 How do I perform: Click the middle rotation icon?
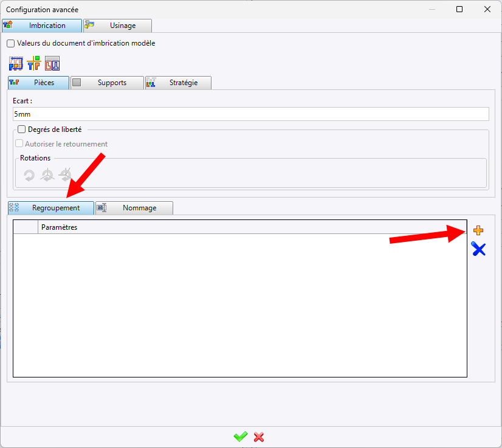point(47,175)
